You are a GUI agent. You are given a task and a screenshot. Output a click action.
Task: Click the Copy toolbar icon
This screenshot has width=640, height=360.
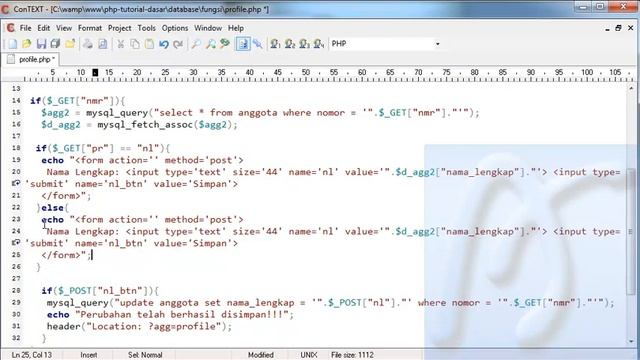click(x=135, y=44)
